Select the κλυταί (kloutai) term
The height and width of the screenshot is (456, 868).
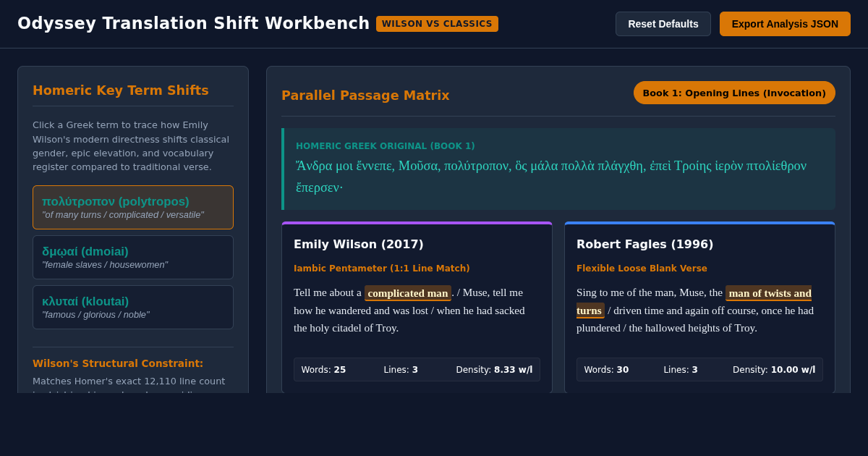pyautogui.click(x=133, y=307)
